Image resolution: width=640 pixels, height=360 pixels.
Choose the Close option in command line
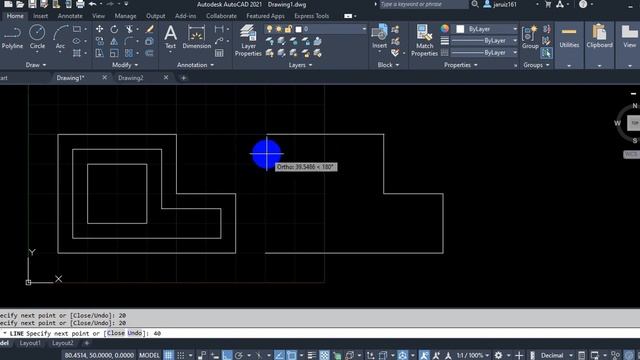116,333
